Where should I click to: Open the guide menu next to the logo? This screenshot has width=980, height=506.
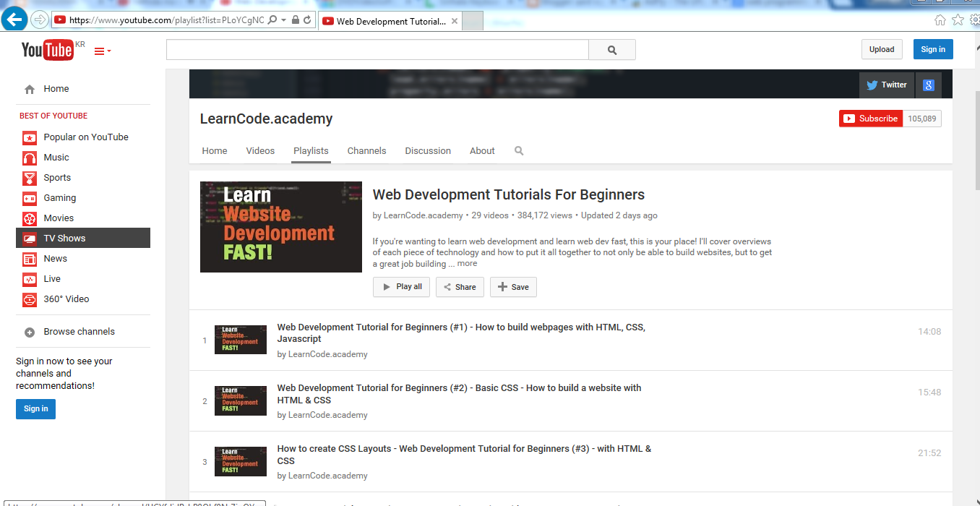(x=103, y=51)
